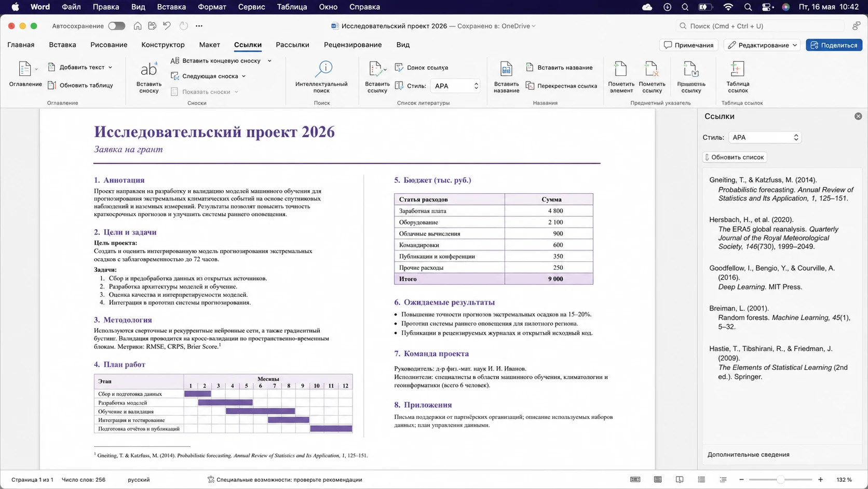
Task: Open the Следующая сноска dropdown arrow
Action: (243, 76)
